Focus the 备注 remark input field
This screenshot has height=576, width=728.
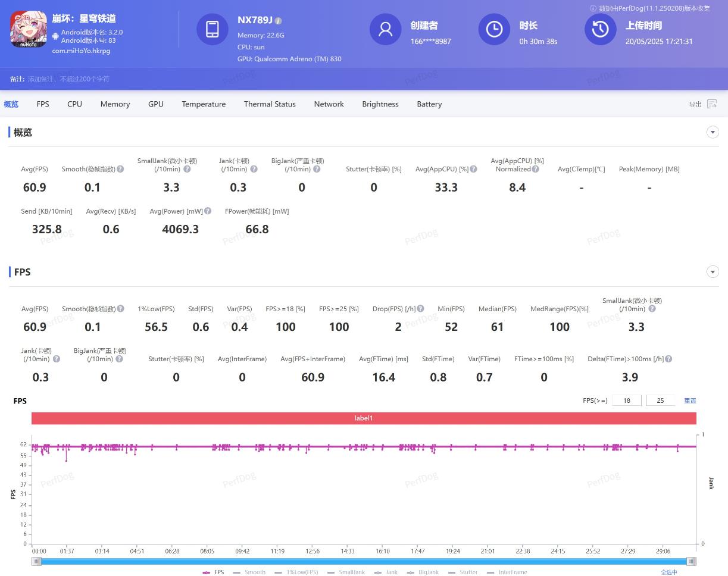pyautogui.click(x=68, y=79)
